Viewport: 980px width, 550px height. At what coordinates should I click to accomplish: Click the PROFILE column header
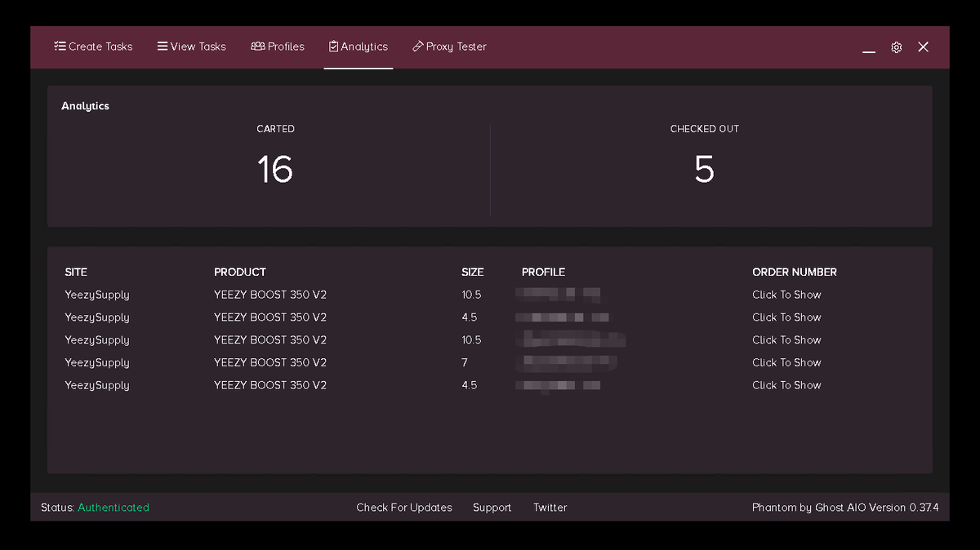(x=543, y=272)
